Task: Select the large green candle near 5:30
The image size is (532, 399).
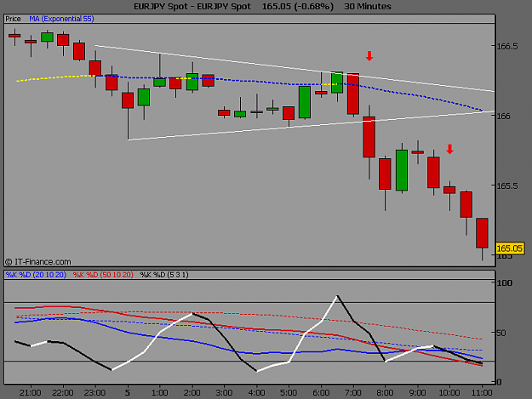Action: point(305,102)
